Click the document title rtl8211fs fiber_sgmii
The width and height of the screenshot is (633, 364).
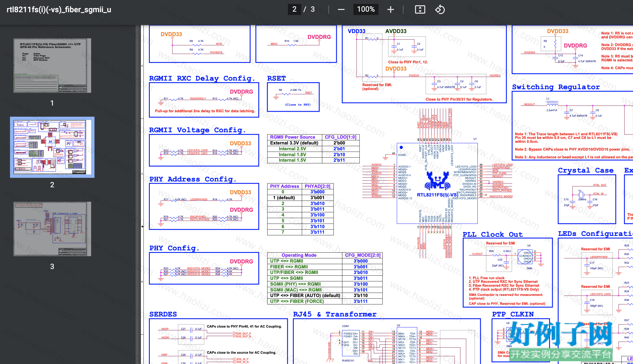(x=59, y=10)
